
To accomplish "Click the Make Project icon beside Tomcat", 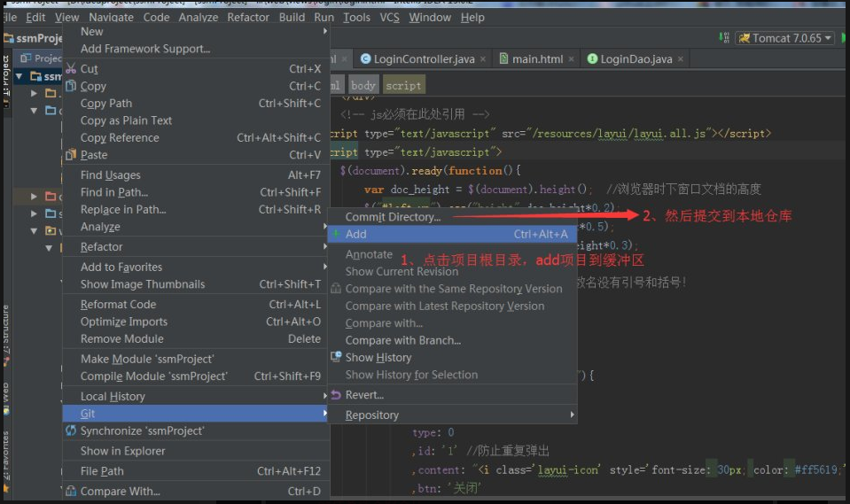I will pos(724,38).
